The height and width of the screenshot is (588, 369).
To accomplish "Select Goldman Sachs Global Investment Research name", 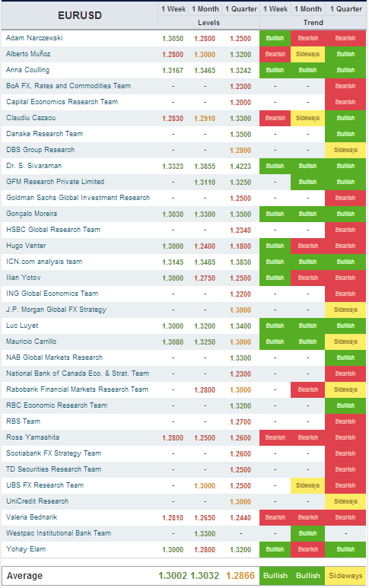I will pyautogui.click(x=78, y=198).
